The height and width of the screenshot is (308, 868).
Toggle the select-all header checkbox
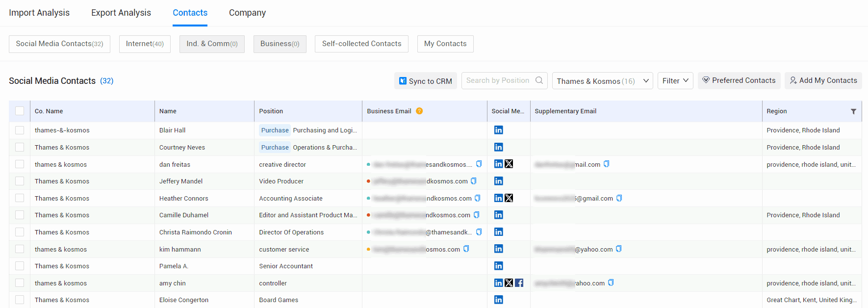point(20,111)
